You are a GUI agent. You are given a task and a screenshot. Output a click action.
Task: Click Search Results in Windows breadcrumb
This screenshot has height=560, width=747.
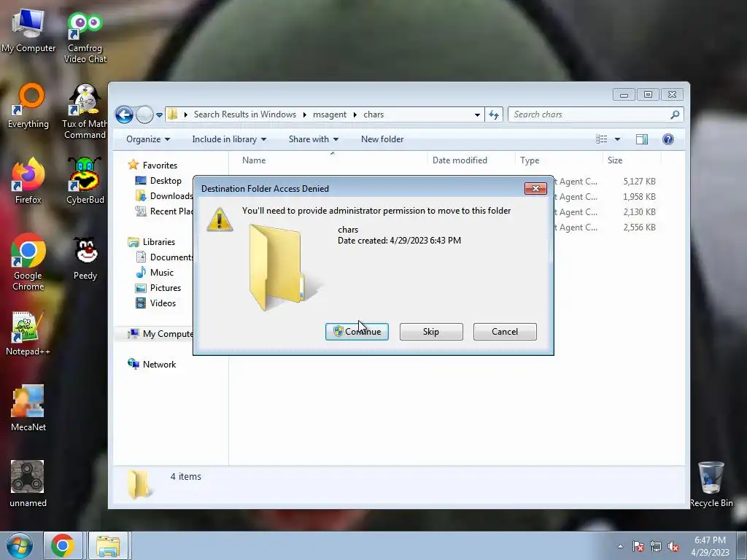point(245,114)
